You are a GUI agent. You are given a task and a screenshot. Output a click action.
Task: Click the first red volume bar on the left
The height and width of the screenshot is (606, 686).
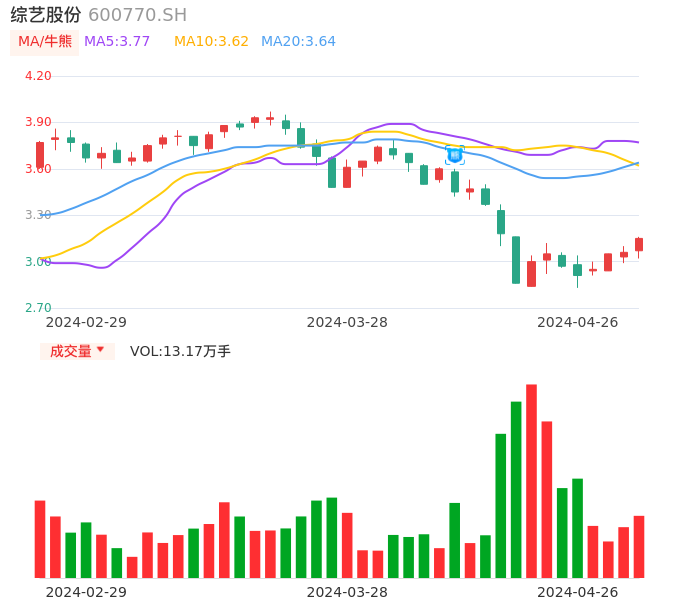point(40,538)
